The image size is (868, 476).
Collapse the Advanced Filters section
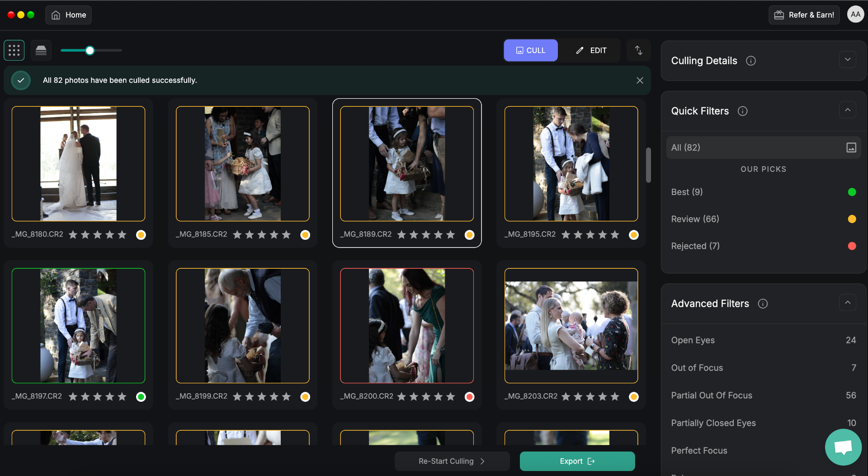848,302
